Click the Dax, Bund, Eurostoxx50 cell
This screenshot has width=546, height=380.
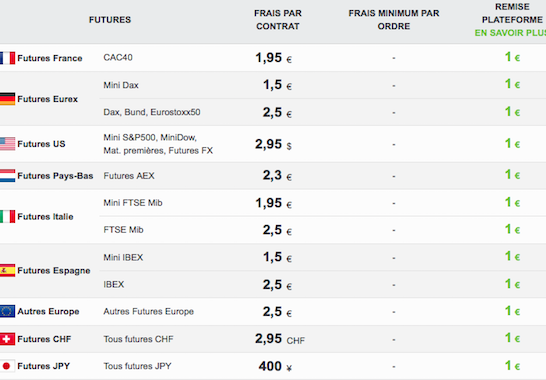click(152, 112)
